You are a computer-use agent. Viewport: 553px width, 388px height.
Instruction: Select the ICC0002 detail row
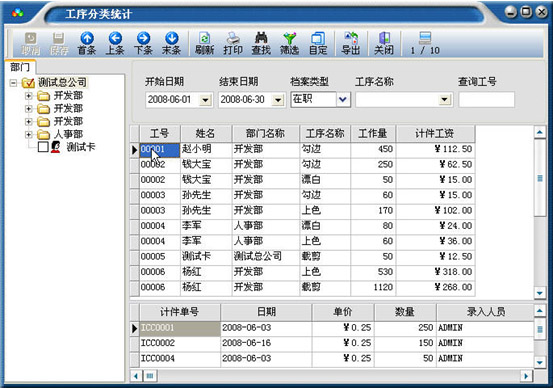click(332, 343)
